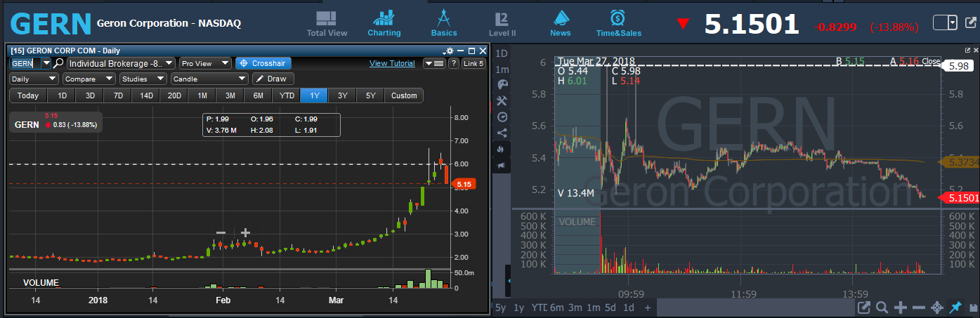Click the Close label on the right chart
The image size is (980, 318).
coord(932,61)
